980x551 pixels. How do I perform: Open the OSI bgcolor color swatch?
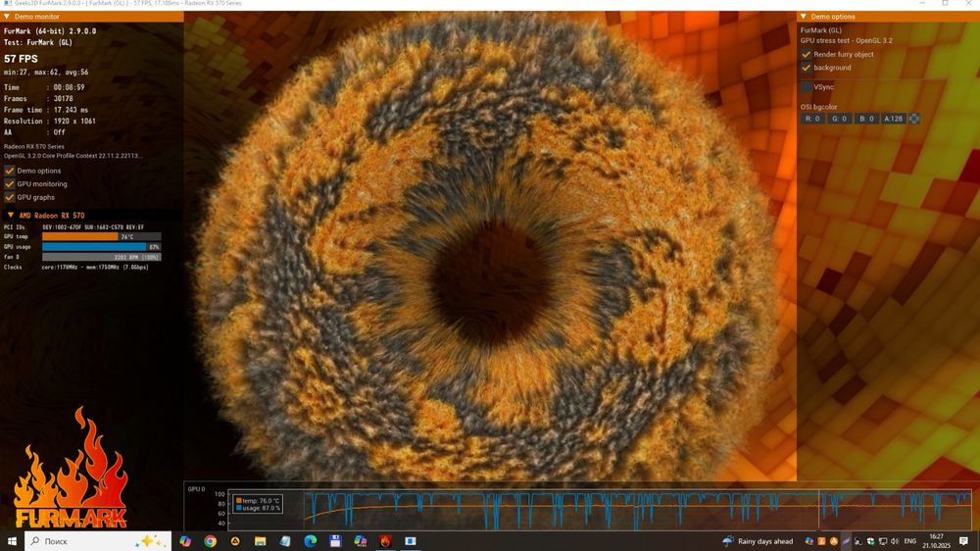(x=913, y=119)
